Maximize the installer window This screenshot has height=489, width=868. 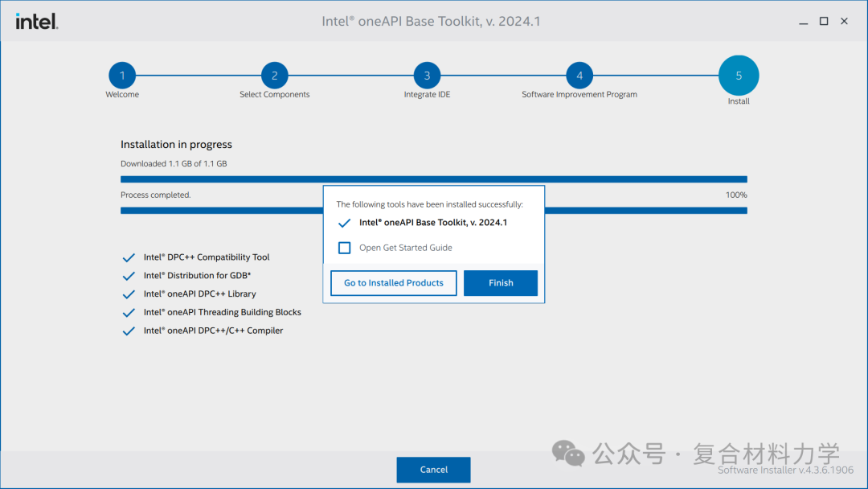click(x=824, y=21)
